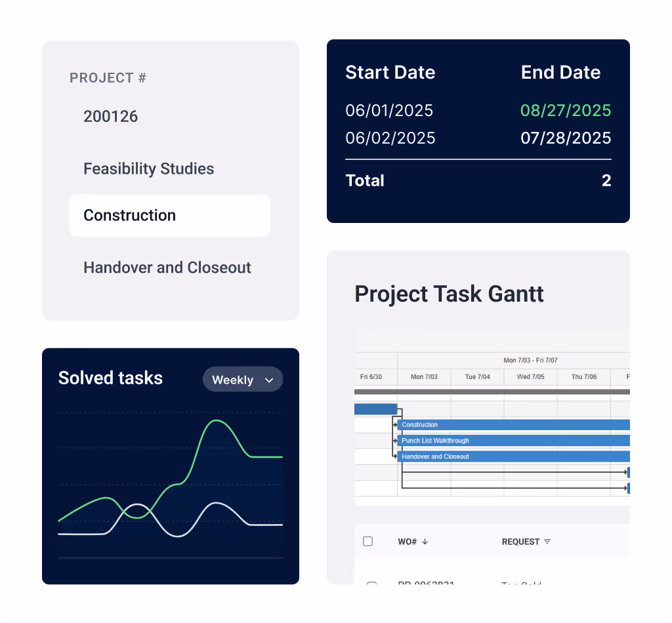
Task: Click start date 06/02/2025
Action: 390,138
